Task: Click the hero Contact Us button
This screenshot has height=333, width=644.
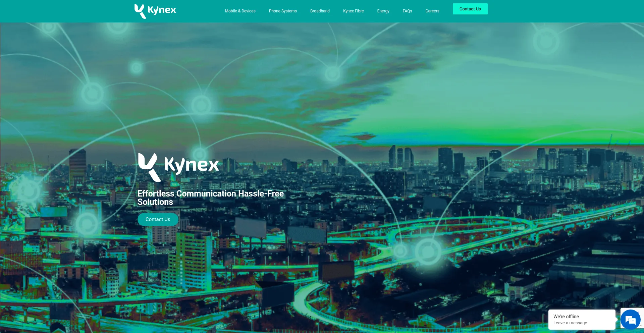Action: (158, 219)
